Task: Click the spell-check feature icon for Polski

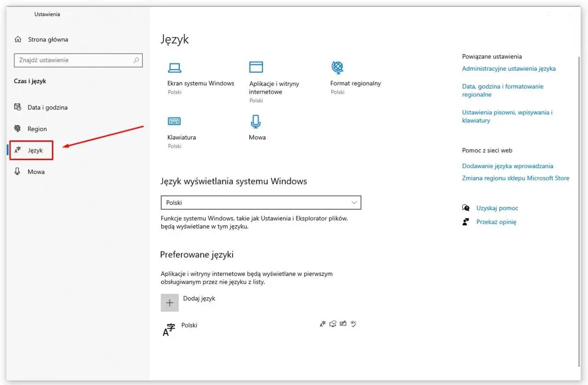Action: [353, 324]
